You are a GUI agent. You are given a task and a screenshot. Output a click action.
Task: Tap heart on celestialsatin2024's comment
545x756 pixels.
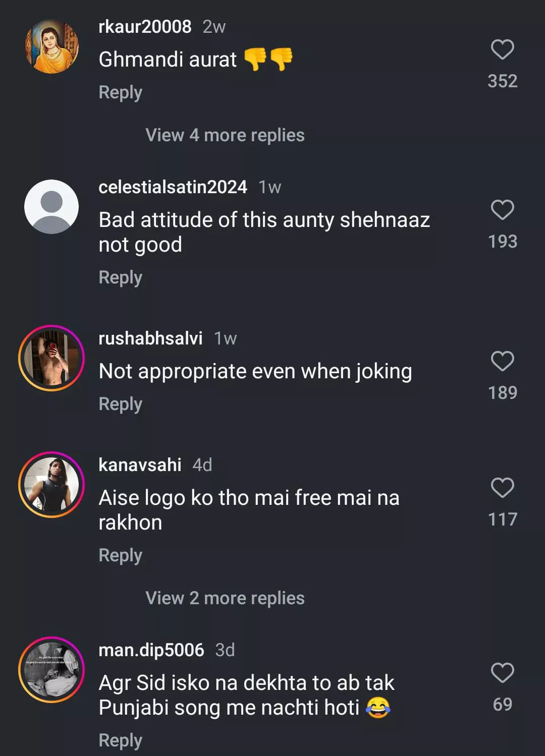[502, 210]
